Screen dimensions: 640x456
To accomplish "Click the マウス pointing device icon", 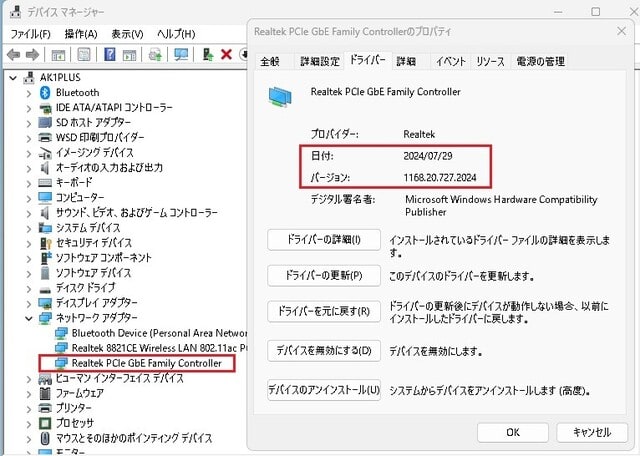I will (45, 438).
